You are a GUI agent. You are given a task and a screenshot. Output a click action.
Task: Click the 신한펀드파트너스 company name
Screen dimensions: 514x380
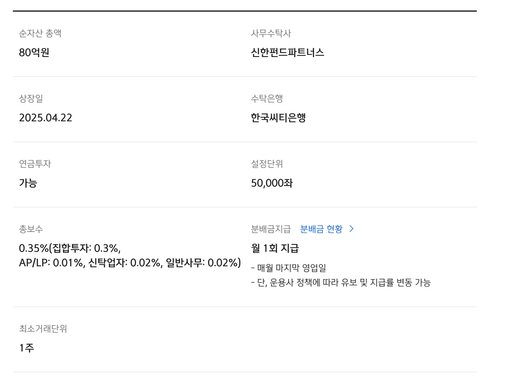[287, 52]
